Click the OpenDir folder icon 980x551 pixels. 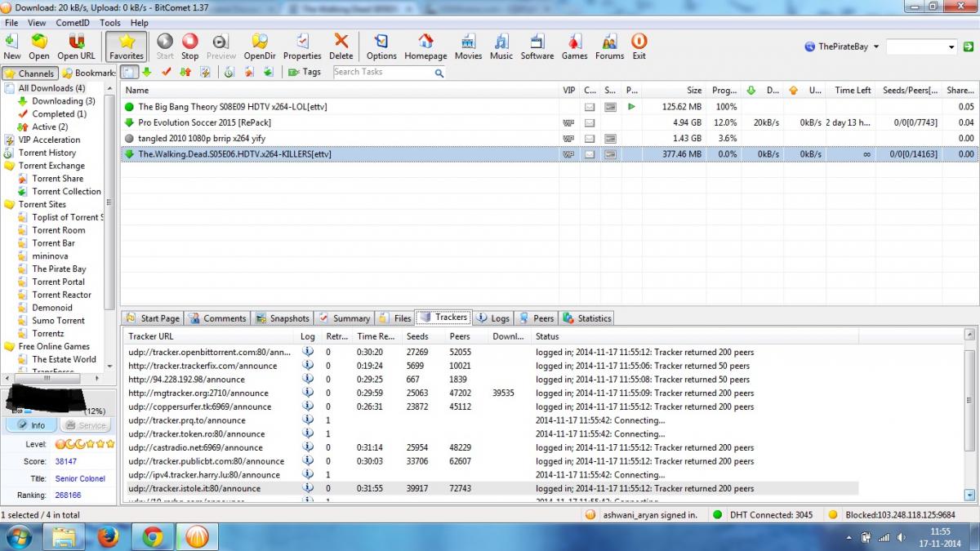pos(260,47)
